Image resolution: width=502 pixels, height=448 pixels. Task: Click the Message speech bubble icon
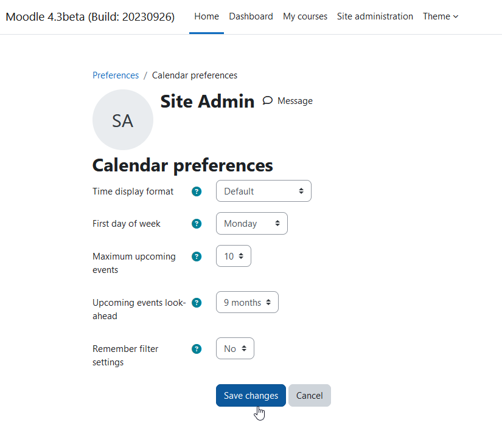(x=268, y=101)
